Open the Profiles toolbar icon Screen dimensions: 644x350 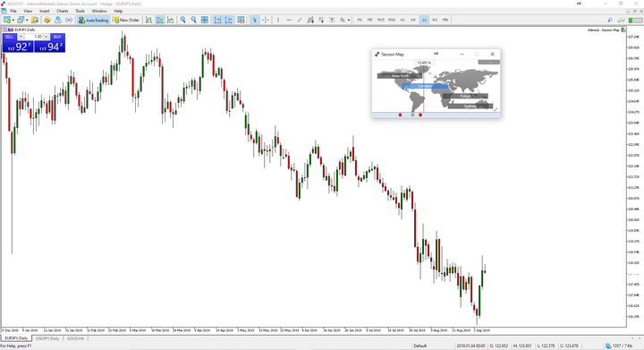tap(21, 20)
